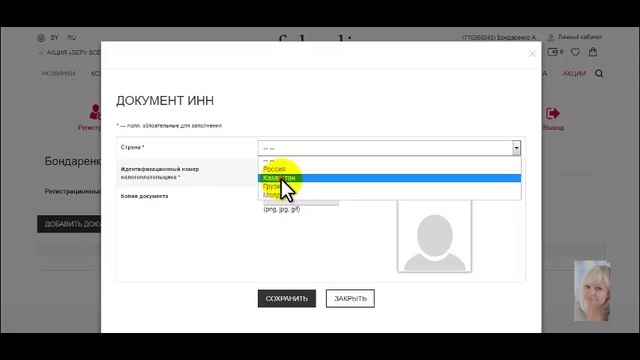
Task: Click the document copy placeholder thumbnail
Action: 434,237
